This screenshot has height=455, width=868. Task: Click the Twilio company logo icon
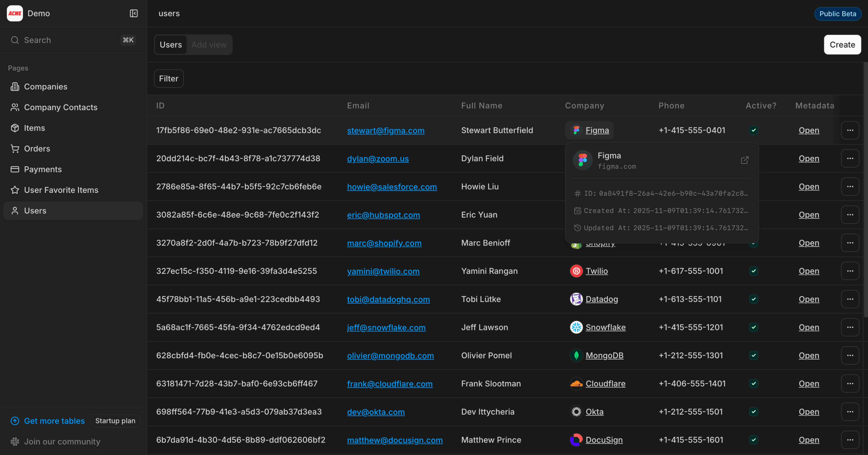[576, 271]
